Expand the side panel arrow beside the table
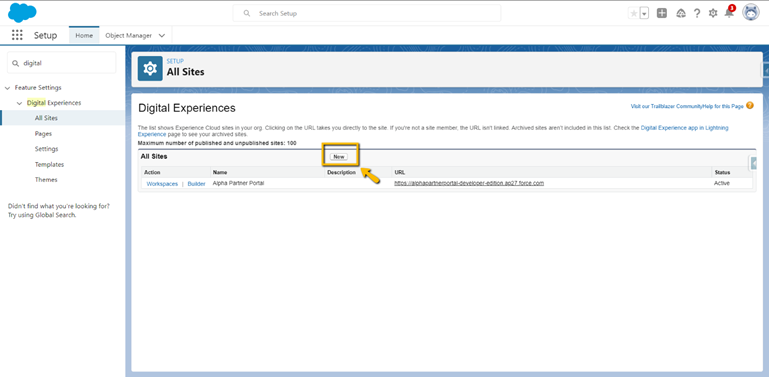Image resolution: width=769 pixels, height=377 pixels. [754, 163]
